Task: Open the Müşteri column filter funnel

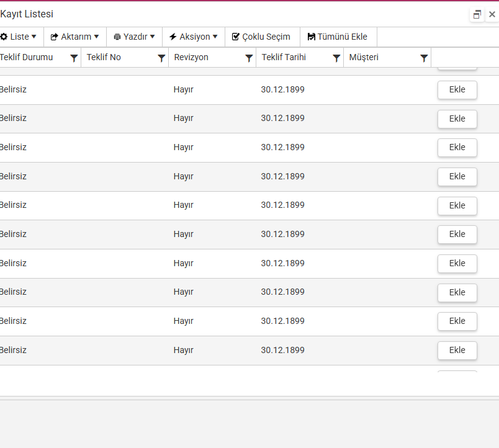Action: tap(424, 58)
